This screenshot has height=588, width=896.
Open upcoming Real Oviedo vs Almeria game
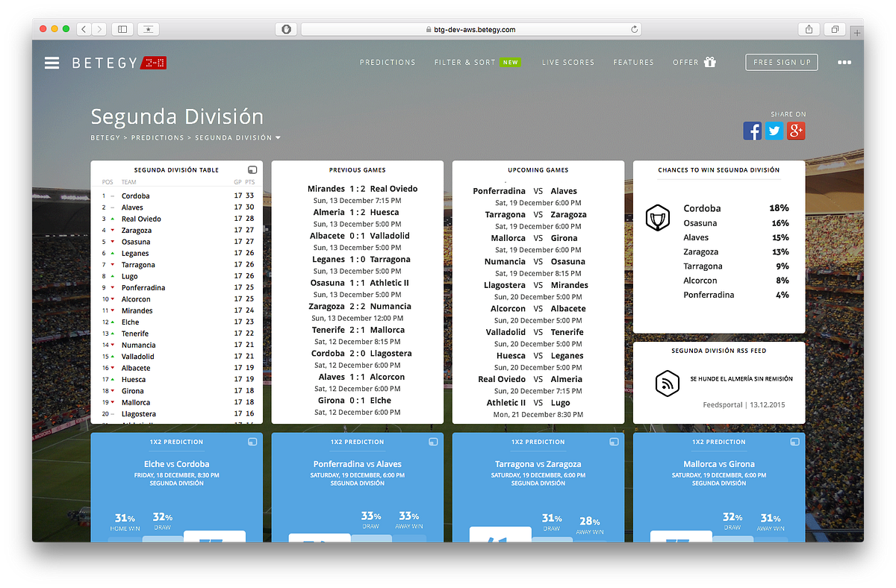point(530,380)
